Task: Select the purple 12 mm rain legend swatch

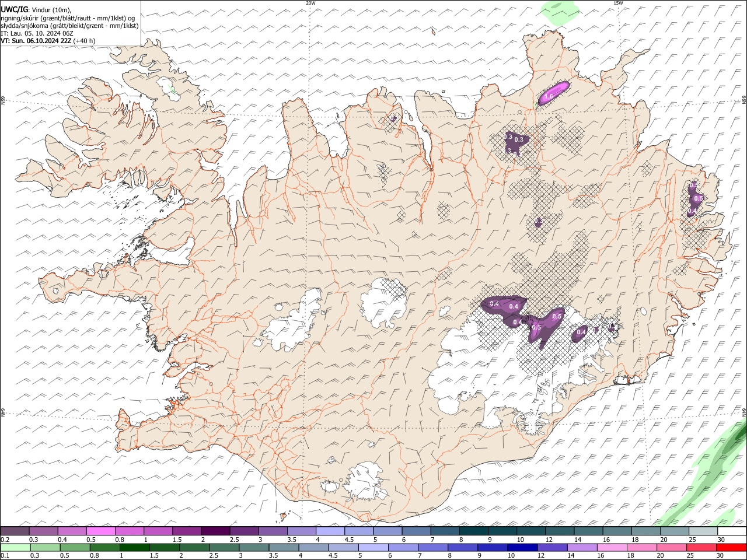Action: 552,547
